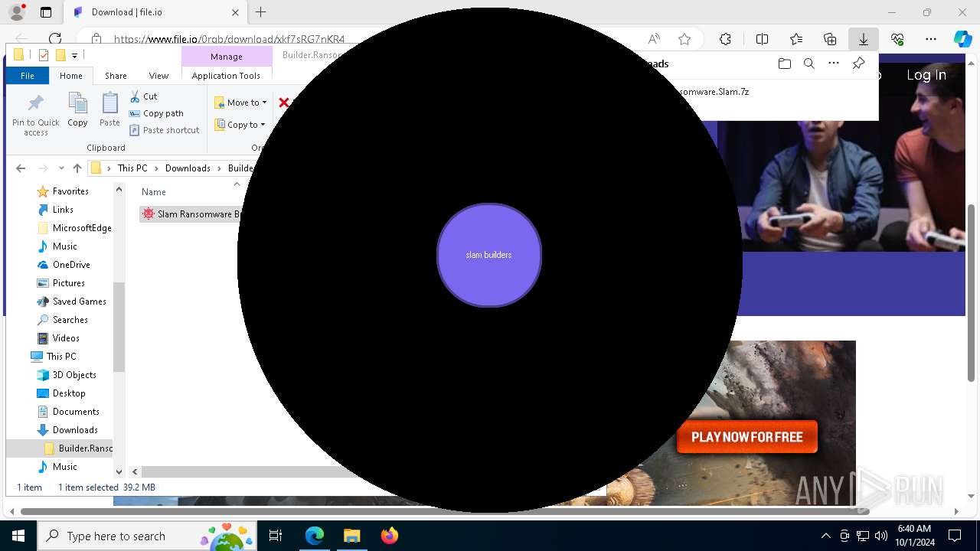Viewport: 980px width, 551px height.
Task: Select Saved Games in navigation pane
Action: [79, 302]
